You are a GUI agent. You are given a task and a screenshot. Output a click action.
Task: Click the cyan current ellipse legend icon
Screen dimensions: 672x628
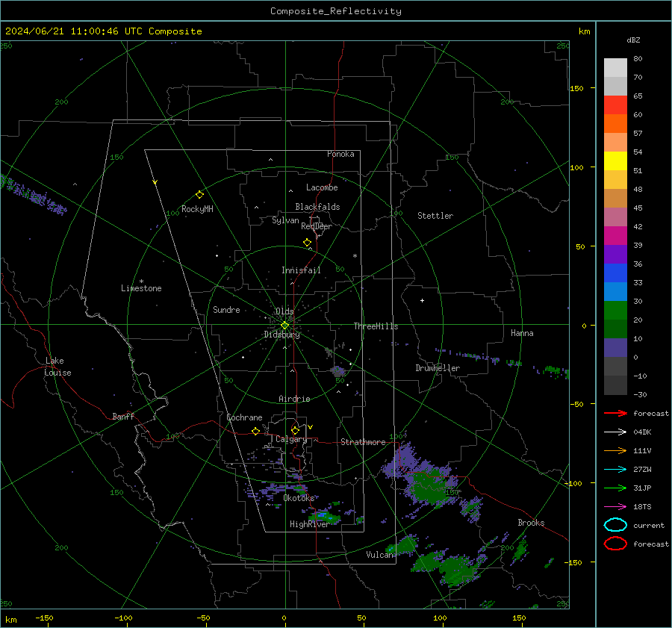(615, 525)
